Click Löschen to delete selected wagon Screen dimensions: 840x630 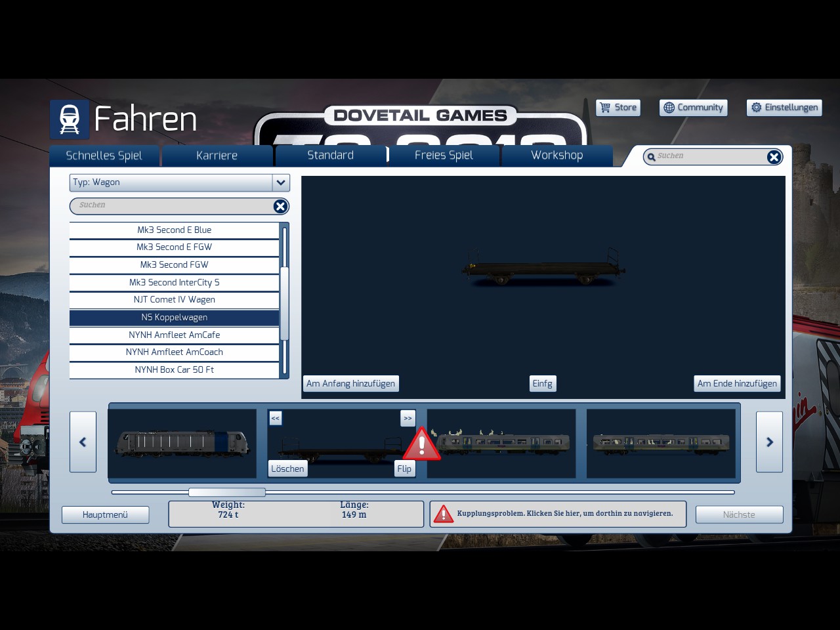(x=288, y=469)
